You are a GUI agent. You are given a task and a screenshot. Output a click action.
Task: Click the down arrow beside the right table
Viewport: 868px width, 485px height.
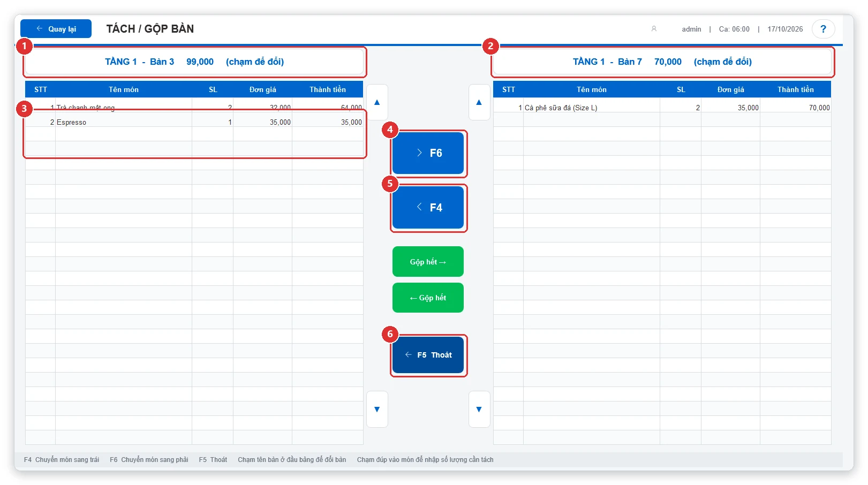479,410
